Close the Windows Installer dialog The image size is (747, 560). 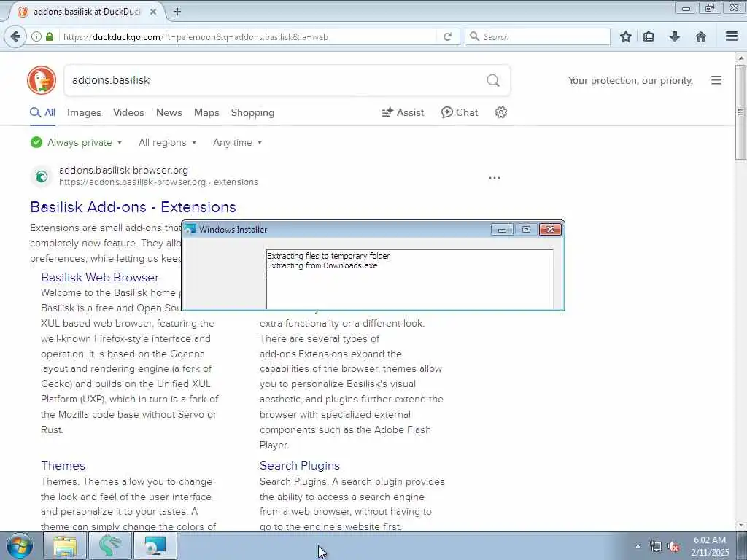550,230
